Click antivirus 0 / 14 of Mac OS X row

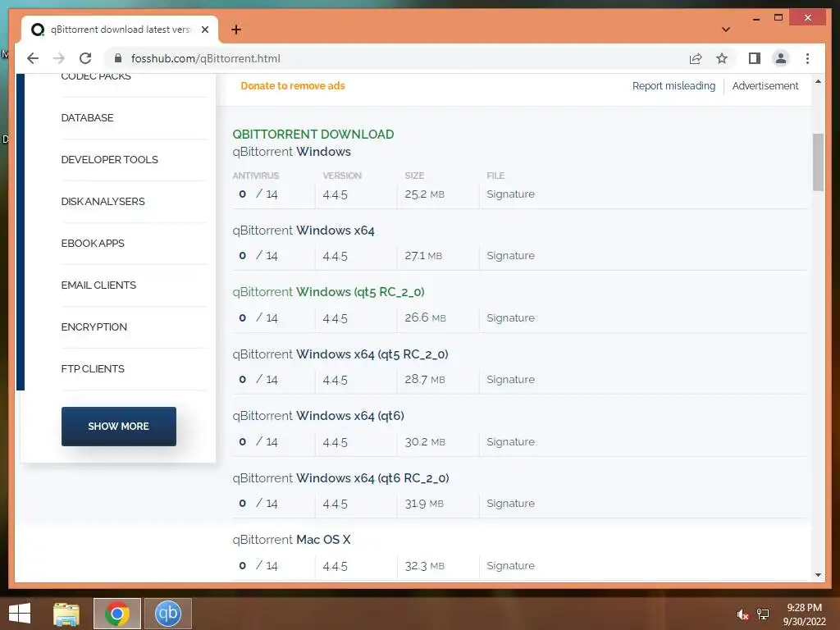pos(258,566)
